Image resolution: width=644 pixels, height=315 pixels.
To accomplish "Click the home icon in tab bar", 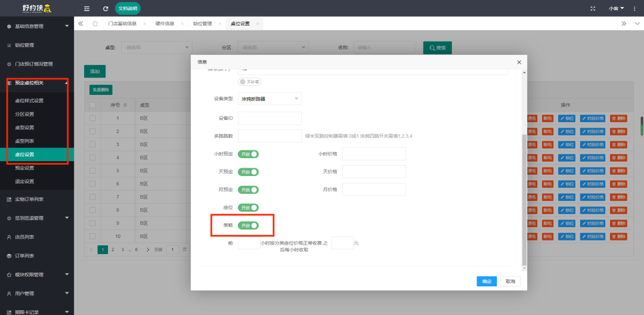I will click(95, 23).
